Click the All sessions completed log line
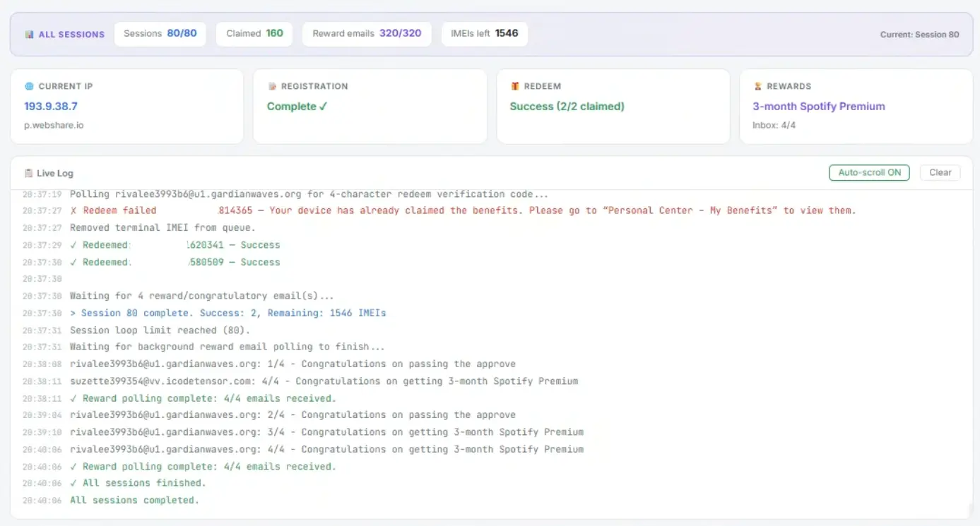This screenshot has width=980, height=526. (x=134, y=500)
